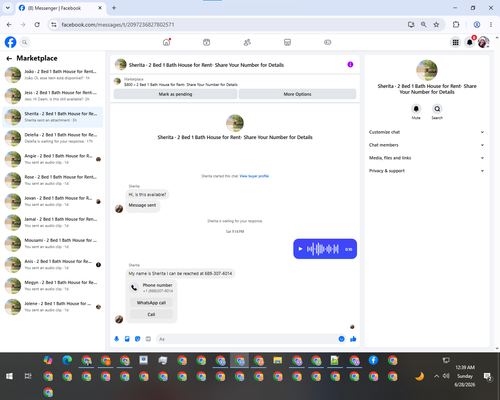Open the Chrome extensions puzzle icon
This screenshot has width=500, height=400.
tap(456, 25)
